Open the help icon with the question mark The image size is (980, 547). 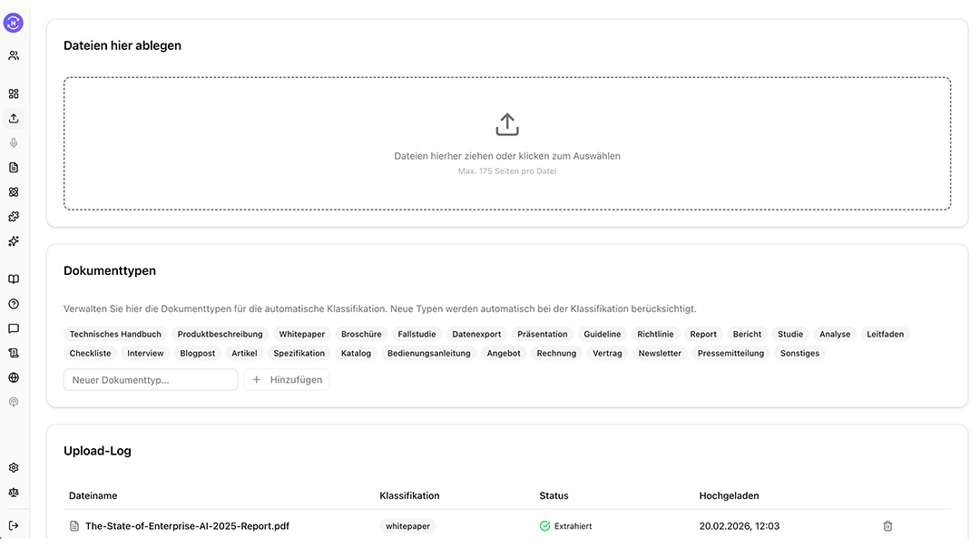pyautogui.click(x=13, y=303)
